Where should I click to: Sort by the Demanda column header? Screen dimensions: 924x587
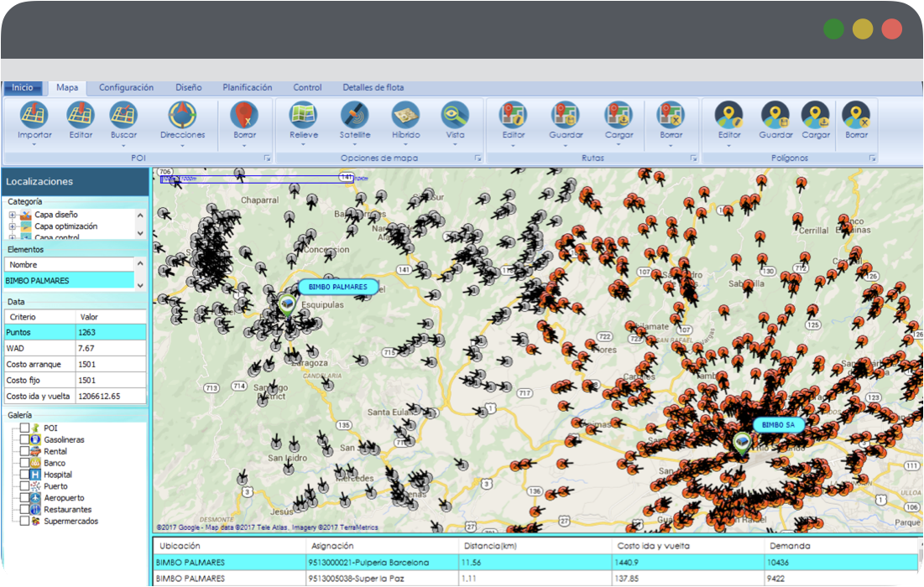tap(840, 546)
